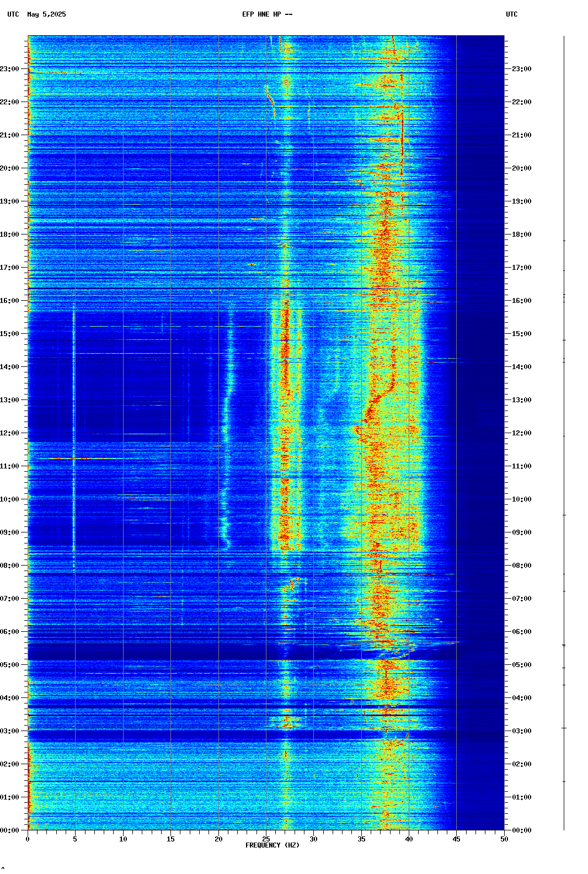Click the '17:00' label on right time axis
The image size is (588, 874).
pyautogui.click(x=522, y=268)
